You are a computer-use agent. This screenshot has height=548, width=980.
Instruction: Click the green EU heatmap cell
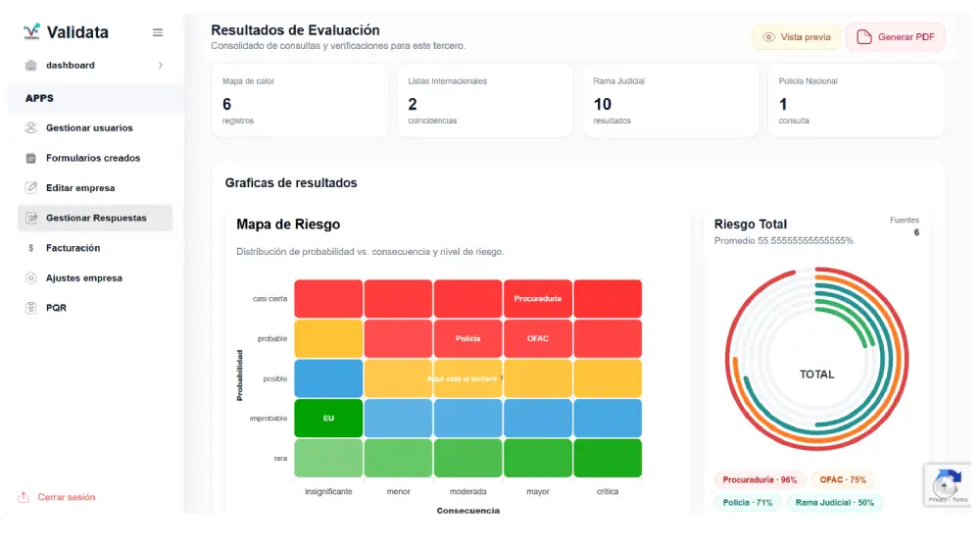coord(328,418)
